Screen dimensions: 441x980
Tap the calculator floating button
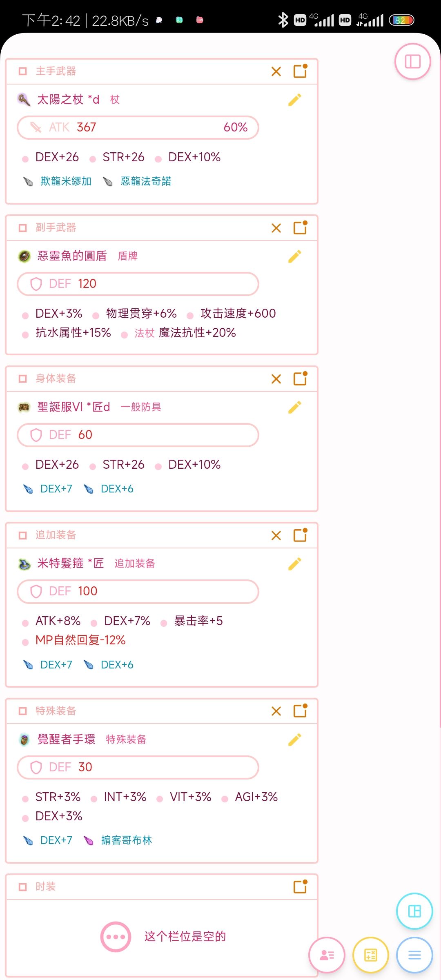click(x=370, y=955)
